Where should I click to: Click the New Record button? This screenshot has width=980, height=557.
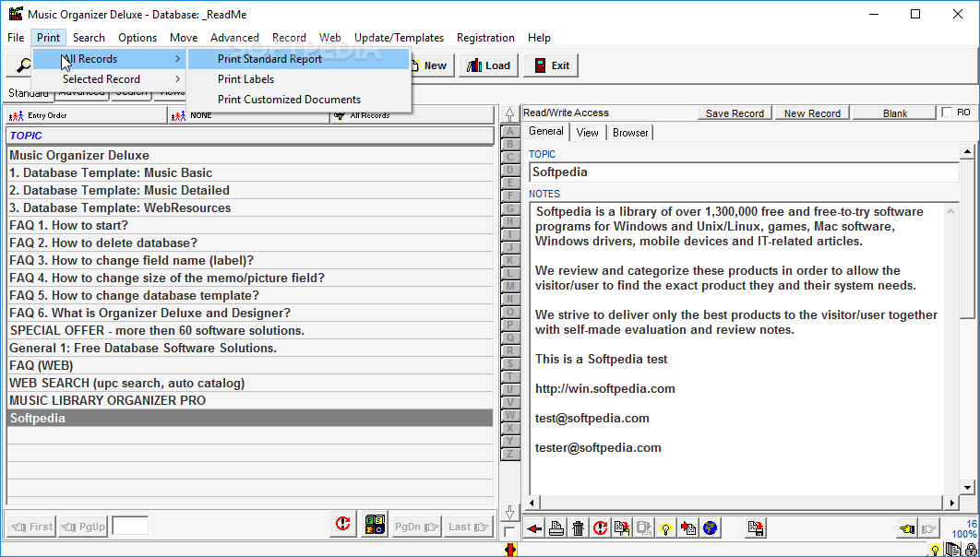[x=812, y=113]
